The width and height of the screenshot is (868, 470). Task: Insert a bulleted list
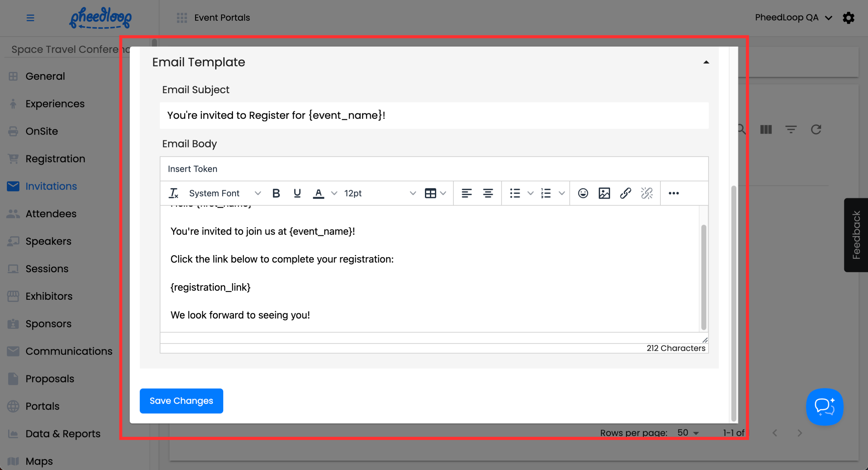click(x=515, y=193)
